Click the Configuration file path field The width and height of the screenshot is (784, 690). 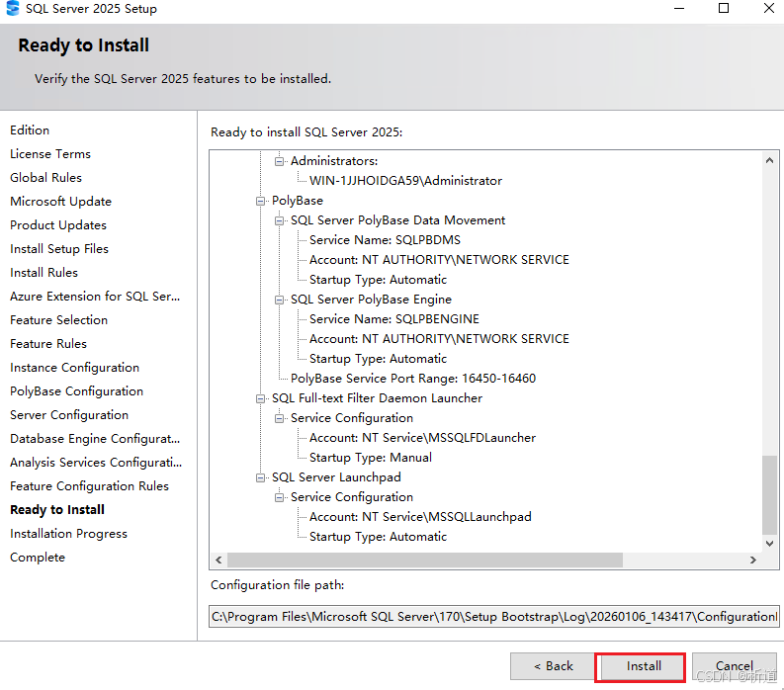[x=494, y=616]
